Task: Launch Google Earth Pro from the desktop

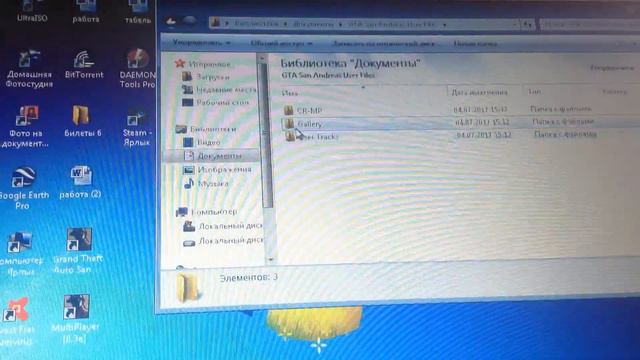Action: click(x=24, y=188)
